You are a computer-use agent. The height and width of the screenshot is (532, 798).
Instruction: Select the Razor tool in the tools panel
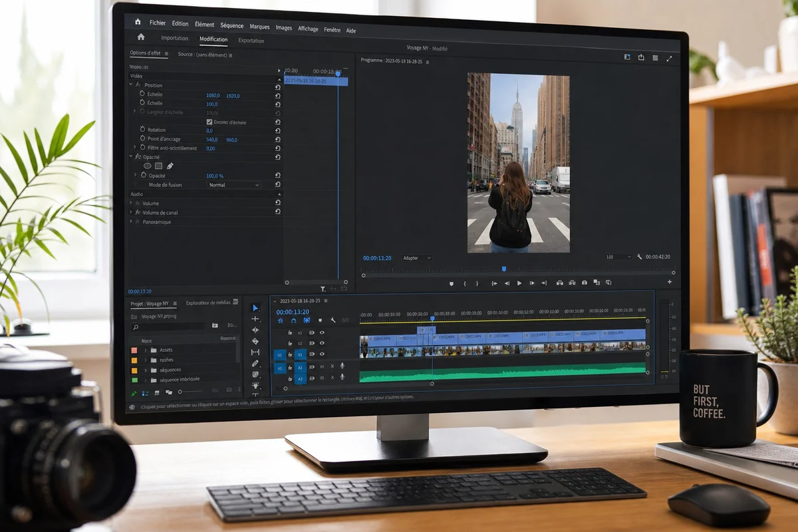point(255,341)
